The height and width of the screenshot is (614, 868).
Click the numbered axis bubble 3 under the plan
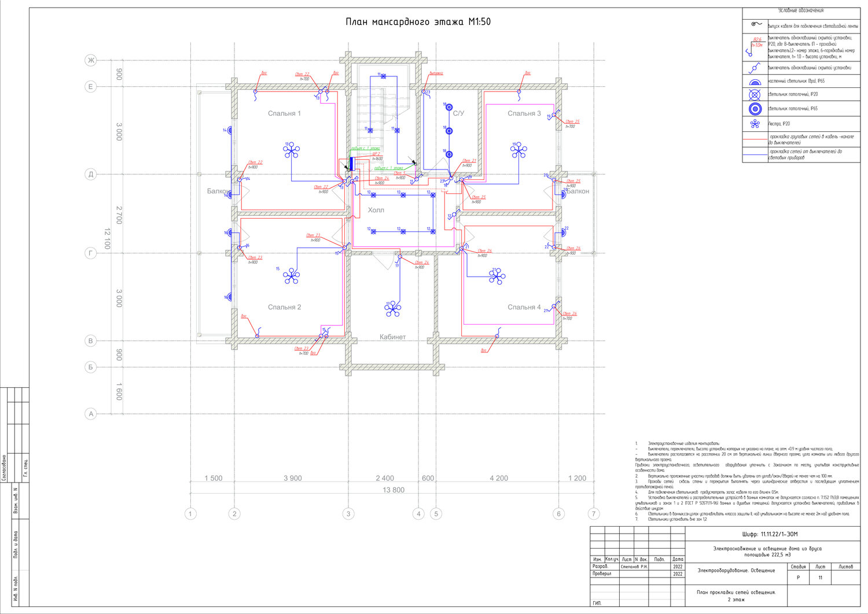348,513
